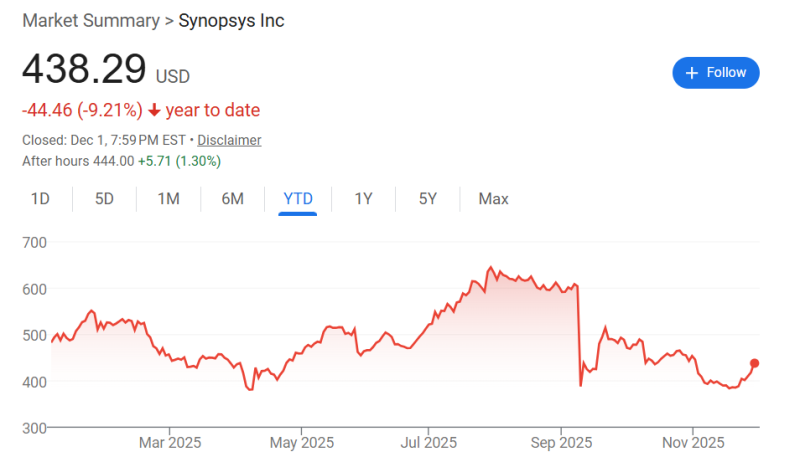Click the Synopsys Inc title
This screenshot has width=800, height=457.
[231, 21]
